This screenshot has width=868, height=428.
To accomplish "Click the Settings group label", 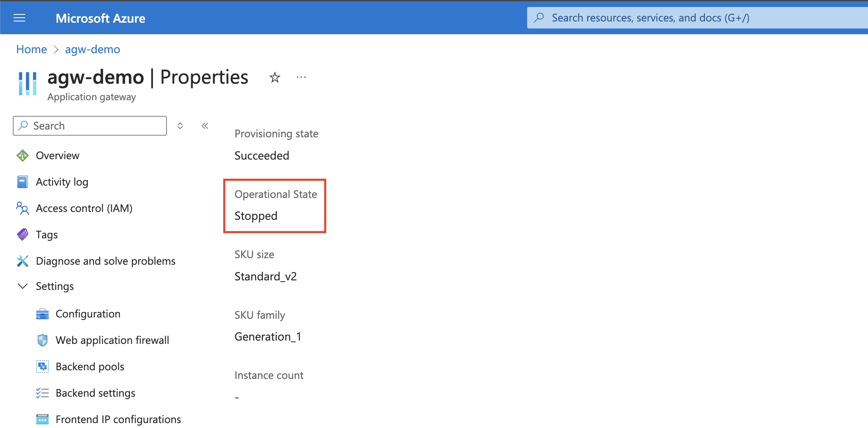I will tap(55, 286).
